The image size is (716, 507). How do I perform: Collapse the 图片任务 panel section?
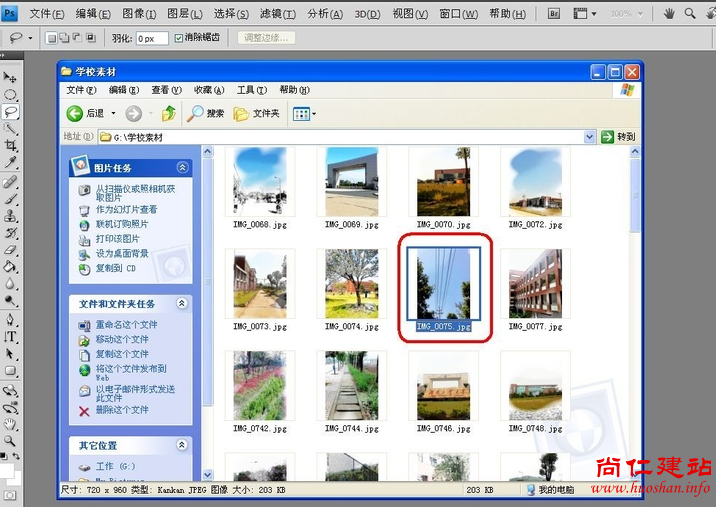click(x=182, y=168)
